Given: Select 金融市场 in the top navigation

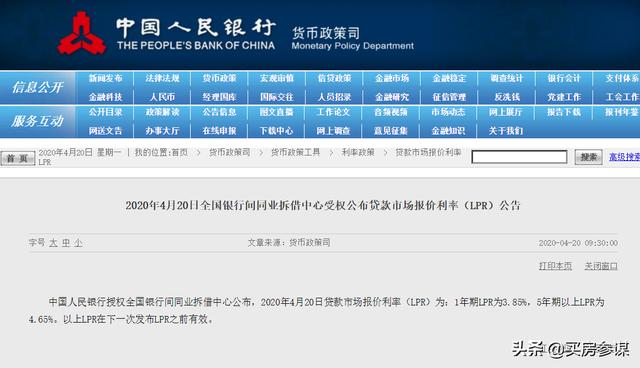Looking at the screenshot, I should click(392, 78).
